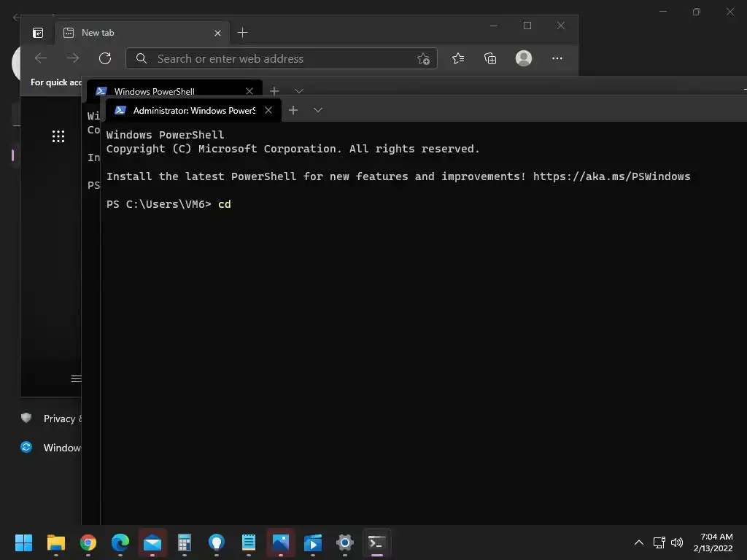
Task: Open Photos app from taskbar
Action: pyautogui.click(x=281, y=542)
